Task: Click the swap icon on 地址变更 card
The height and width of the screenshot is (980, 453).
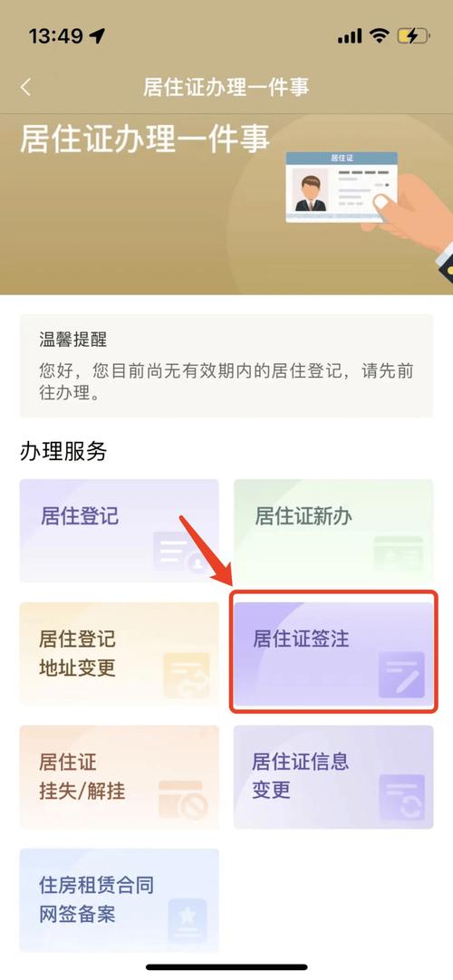Action: pos(187,675)
